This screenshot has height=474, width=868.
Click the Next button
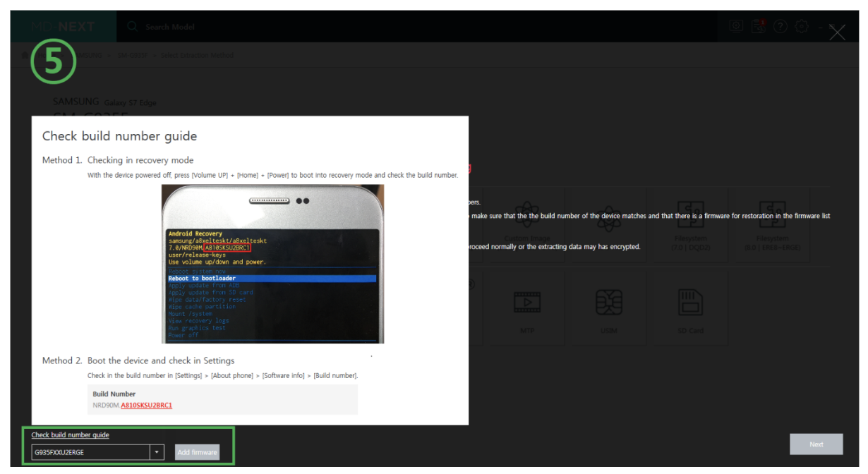tap(816, 444)
